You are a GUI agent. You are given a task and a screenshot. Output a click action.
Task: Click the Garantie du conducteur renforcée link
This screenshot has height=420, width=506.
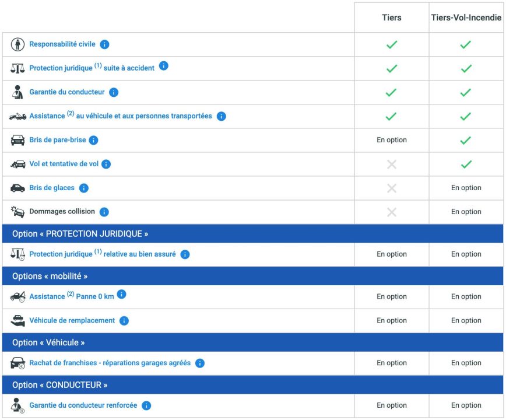[x=83, y=405]
